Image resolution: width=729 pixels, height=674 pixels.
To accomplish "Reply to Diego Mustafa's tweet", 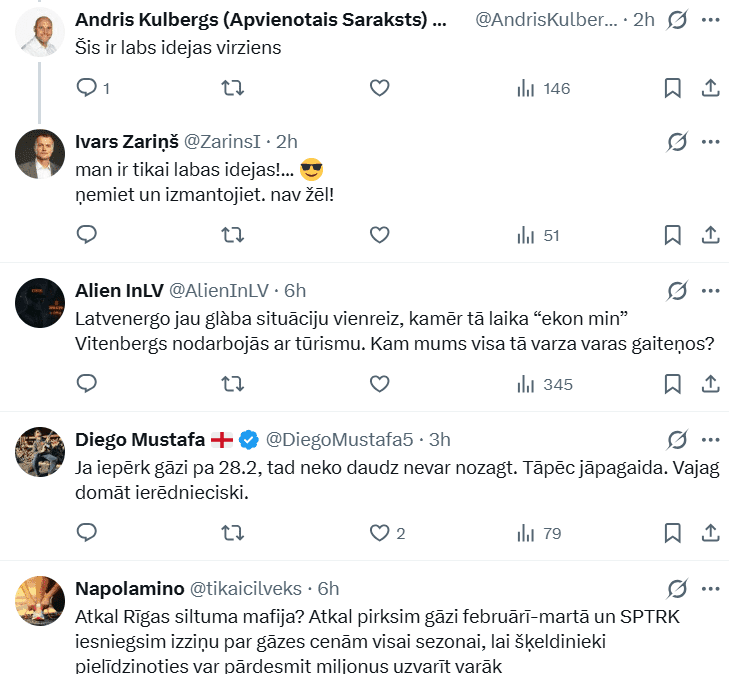I will click(x=87, y=533).
